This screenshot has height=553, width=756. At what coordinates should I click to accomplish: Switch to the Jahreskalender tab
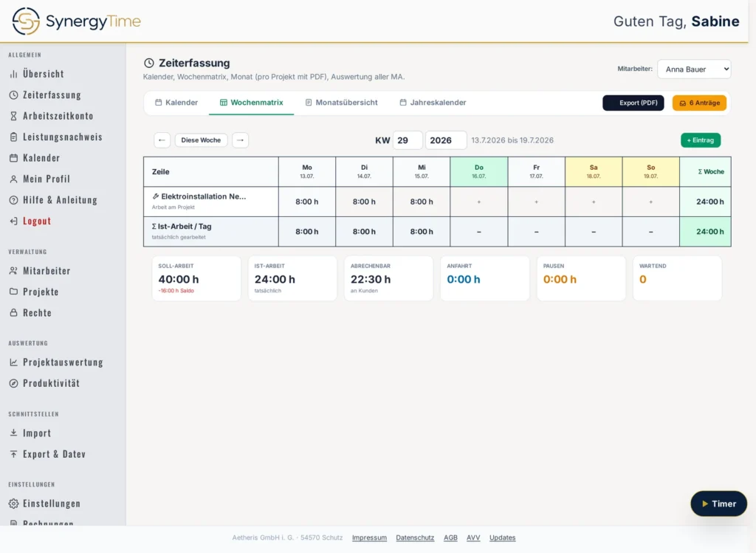click(433, 103)
